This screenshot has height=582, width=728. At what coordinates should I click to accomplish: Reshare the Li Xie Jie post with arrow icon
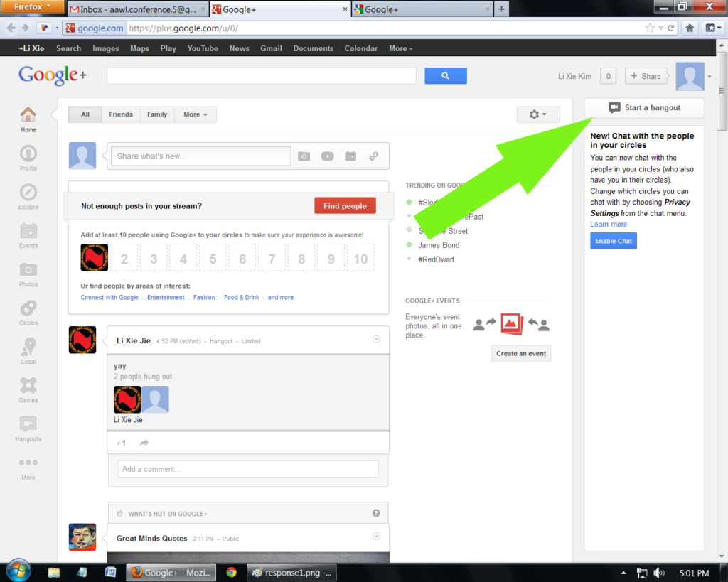[144, 443]
